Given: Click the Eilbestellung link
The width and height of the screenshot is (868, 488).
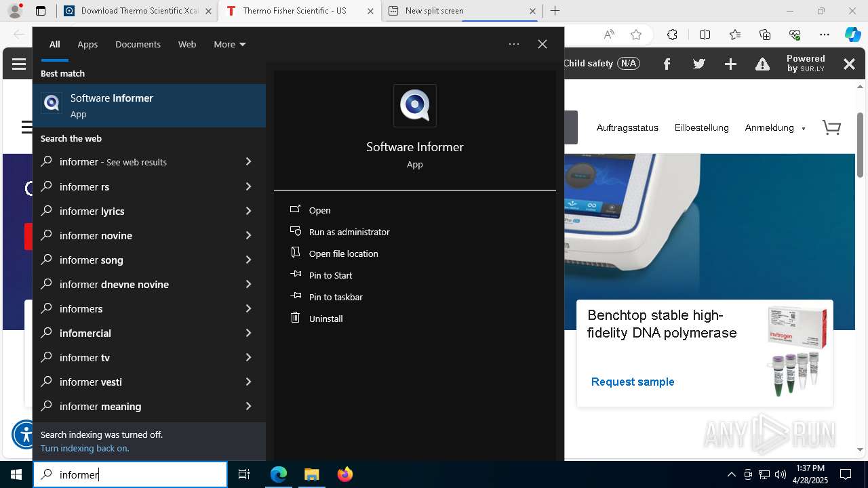Looking at the screenshot, I should click(x=701, y=127).
